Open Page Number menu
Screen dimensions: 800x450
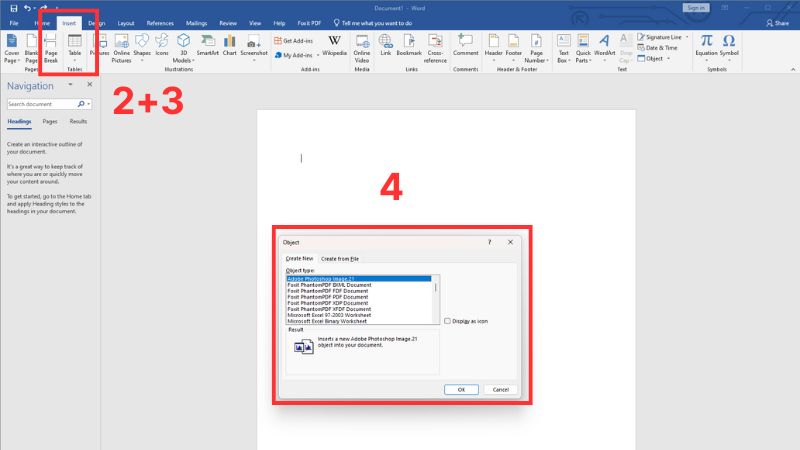click(536, 48)
